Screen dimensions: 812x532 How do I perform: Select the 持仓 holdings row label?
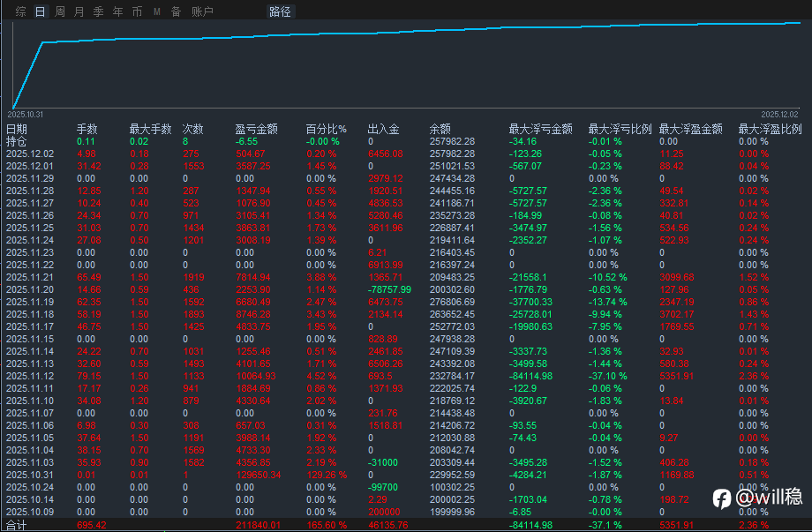click(x=17, y=141)
